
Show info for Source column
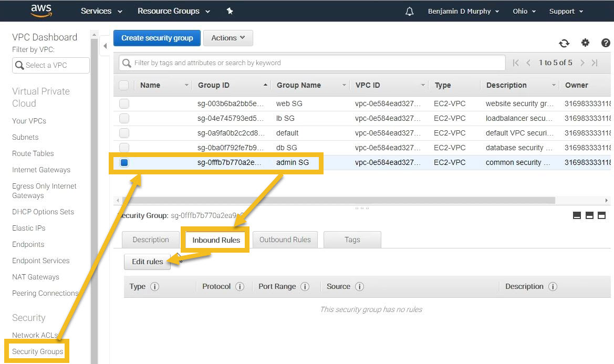click(359, 286)
